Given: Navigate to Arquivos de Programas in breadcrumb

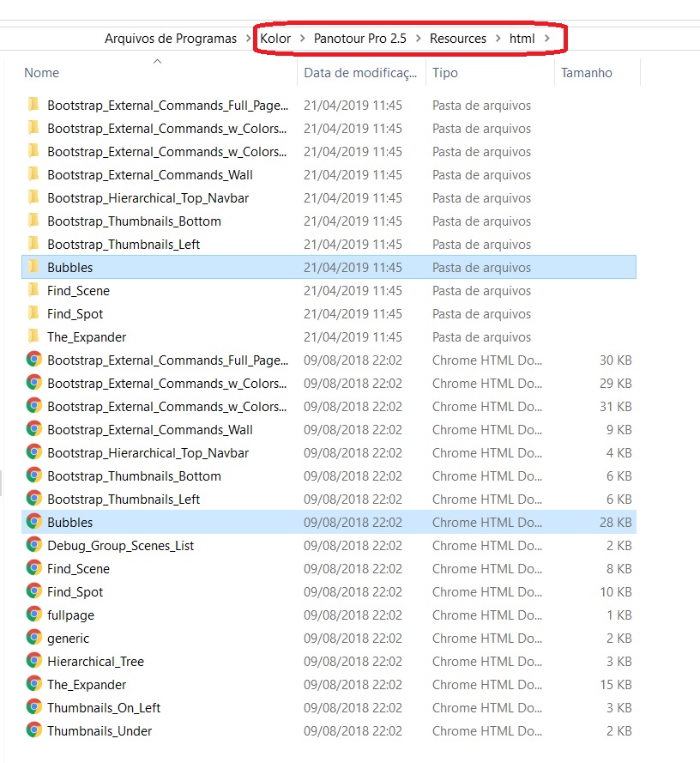Looking at the screenshot, I should (171, 39).
